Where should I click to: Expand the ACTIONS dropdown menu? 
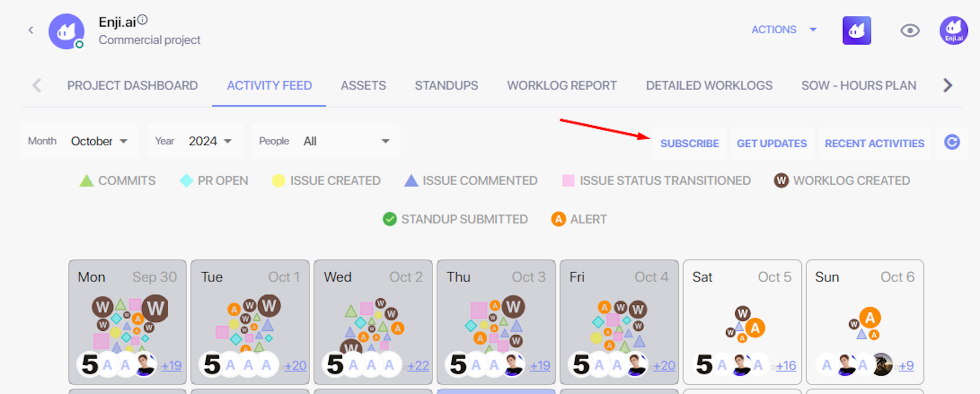(x=784, y=30)
